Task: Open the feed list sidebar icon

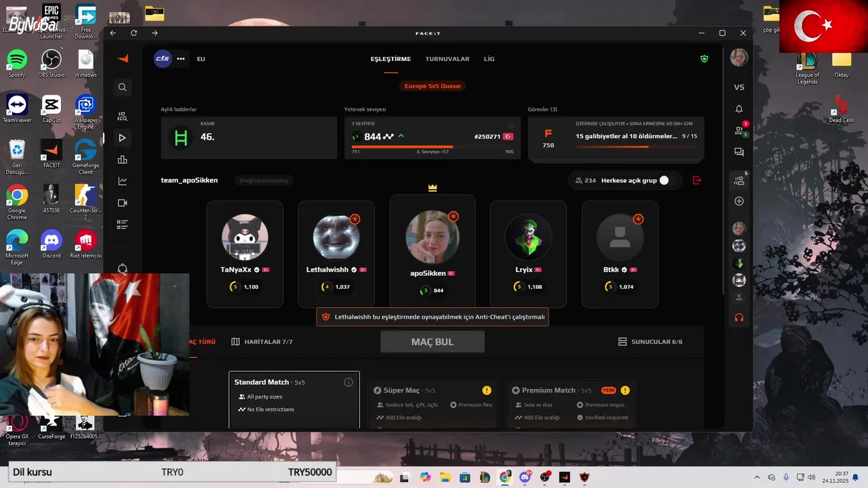Action: tap(122, 224)
